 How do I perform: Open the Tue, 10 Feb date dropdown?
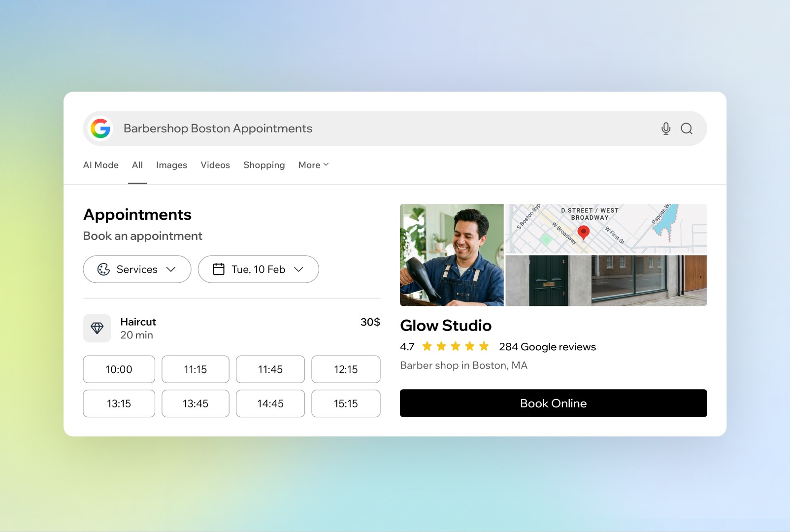point(259,269)
